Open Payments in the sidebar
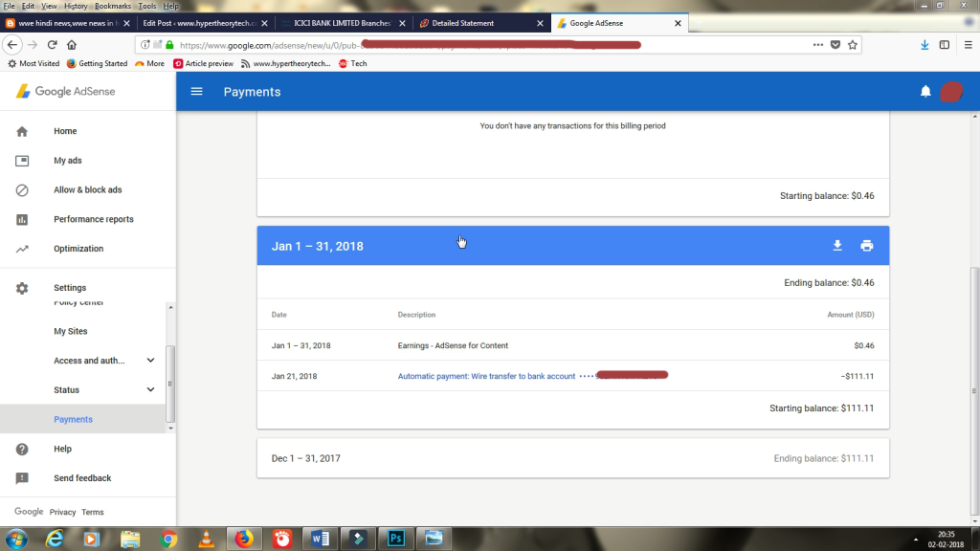 point(73,419)
